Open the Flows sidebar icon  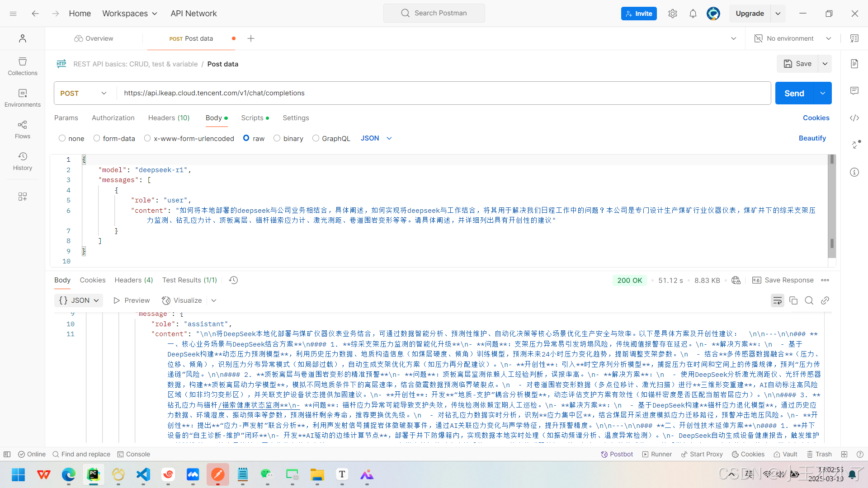23,129
